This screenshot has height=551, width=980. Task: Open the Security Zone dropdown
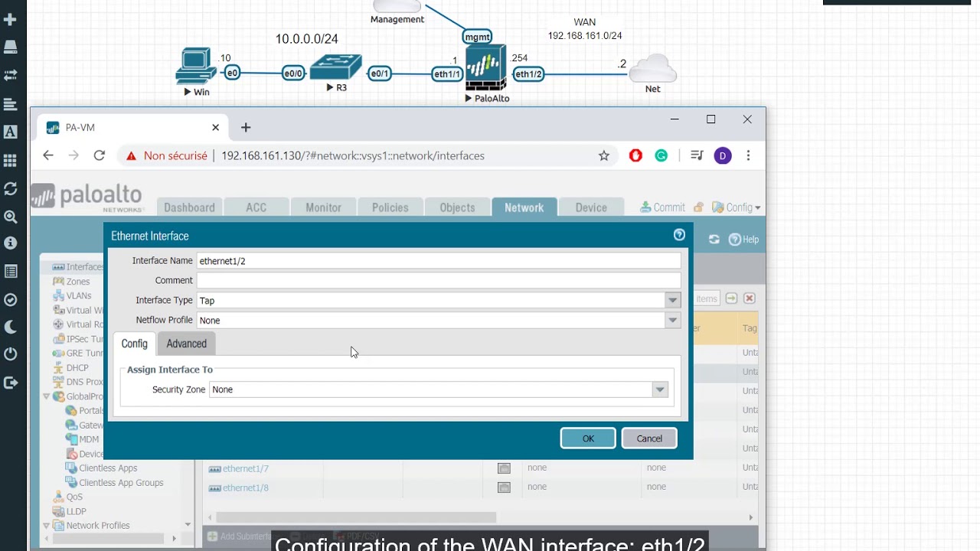click(660, 390)
